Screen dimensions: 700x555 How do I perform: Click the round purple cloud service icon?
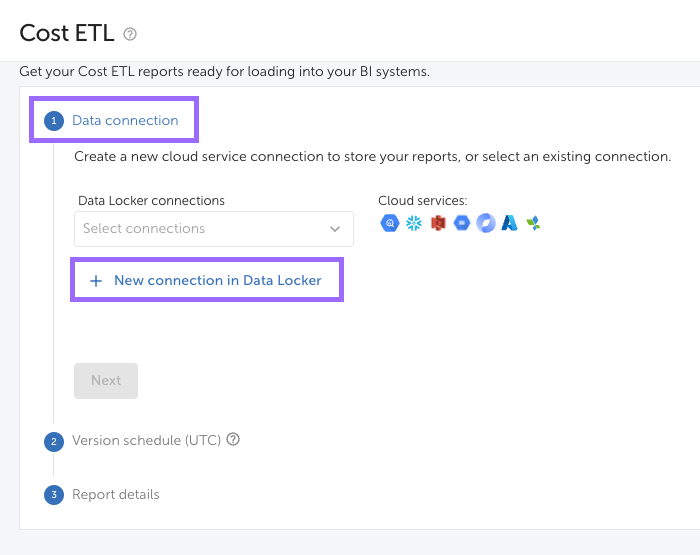click(x=486, y=223)
